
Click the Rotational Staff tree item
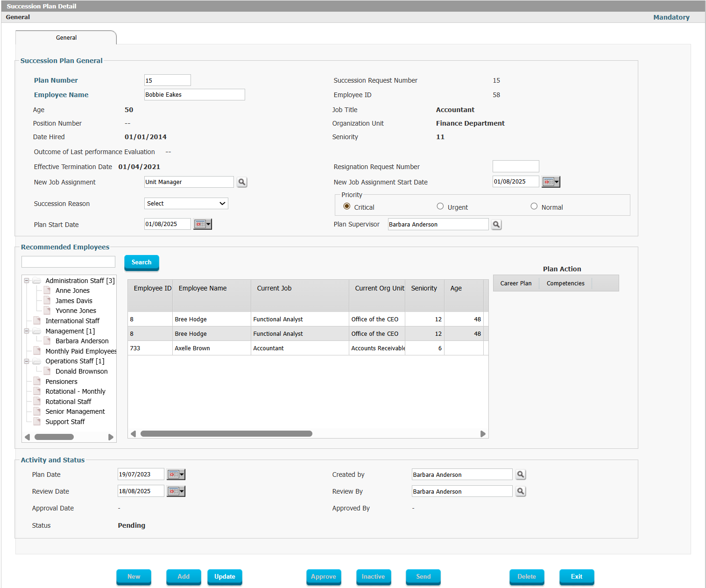[68, 402]
